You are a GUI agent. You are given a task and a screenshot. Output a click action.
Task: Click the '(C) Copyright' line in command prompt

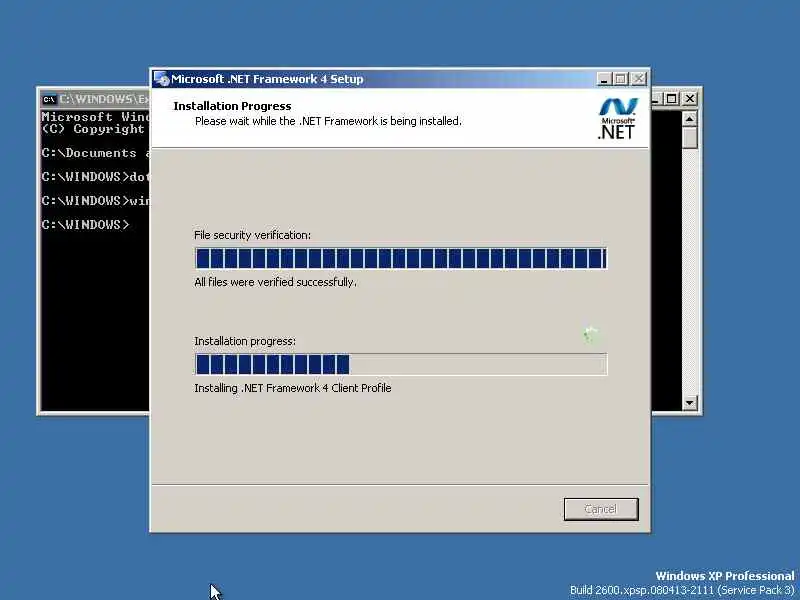93,129
